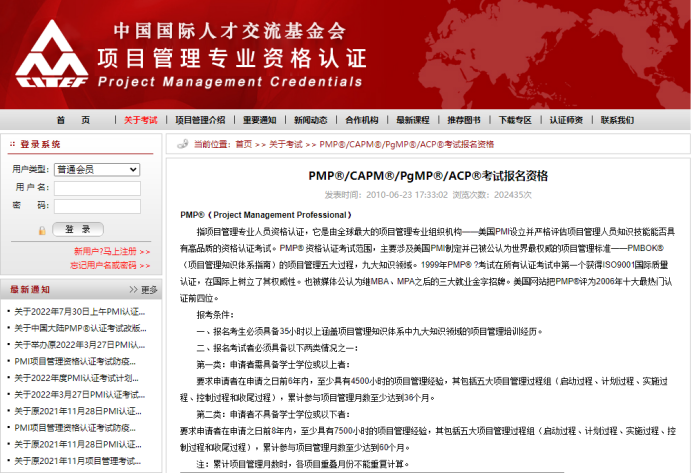This screenshot has height=473, width=693.
Task: Open notice 关于举办原2022年3月27日PMI认
Action: tap(80, 345)
